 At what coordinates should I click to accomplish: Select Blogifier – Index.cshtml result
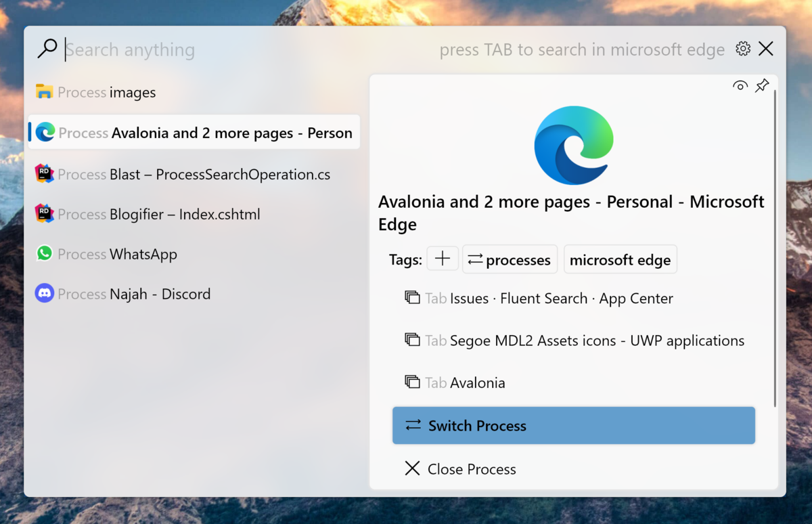click(x=194, y=214)
